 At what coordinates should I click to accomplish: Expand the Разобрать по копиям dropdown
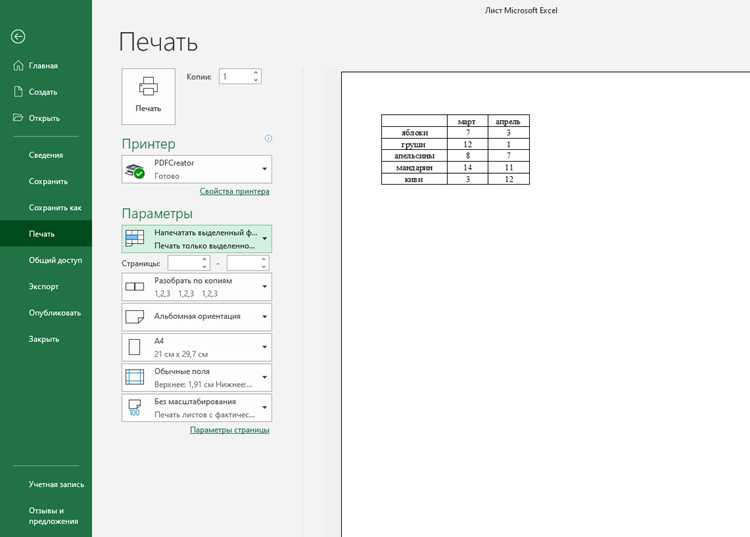pos(265,286)
